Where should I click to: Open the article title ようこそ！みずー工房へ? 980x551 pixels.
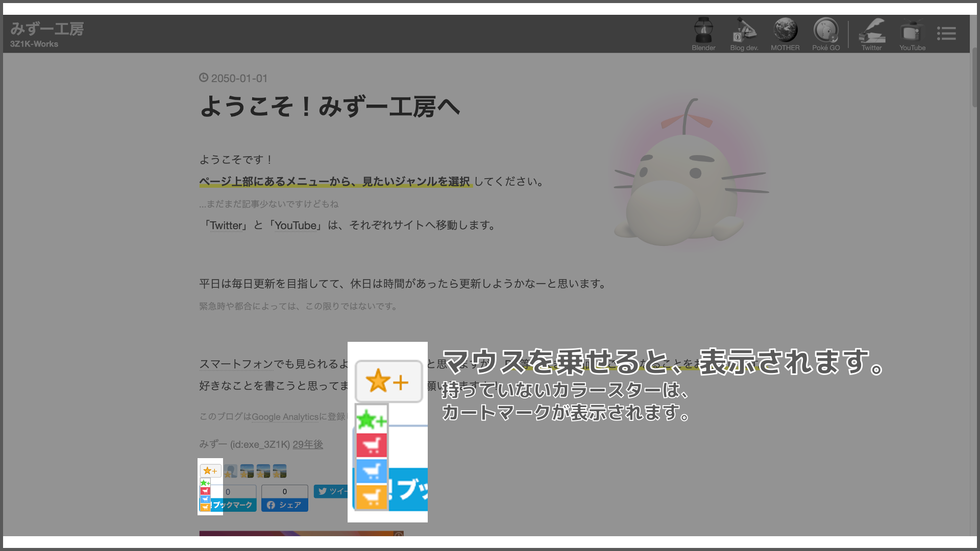(x=330, y=107)
